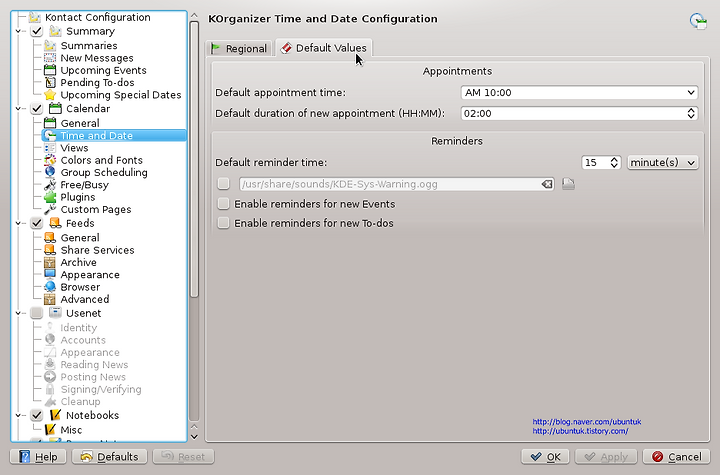Confirm with the OK button
Image resolution: width=720 pixels, height=475 pixels.
point(545,457)
